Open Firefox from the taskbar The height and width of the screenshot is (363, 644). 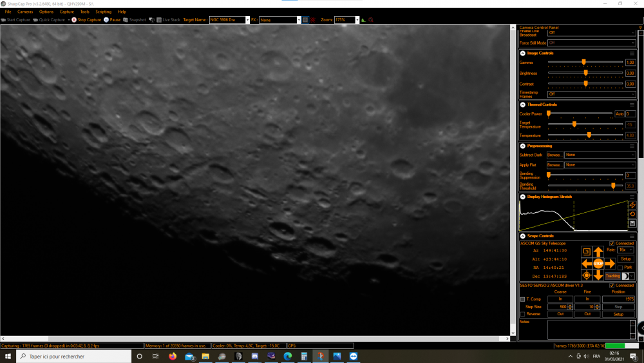173,357
